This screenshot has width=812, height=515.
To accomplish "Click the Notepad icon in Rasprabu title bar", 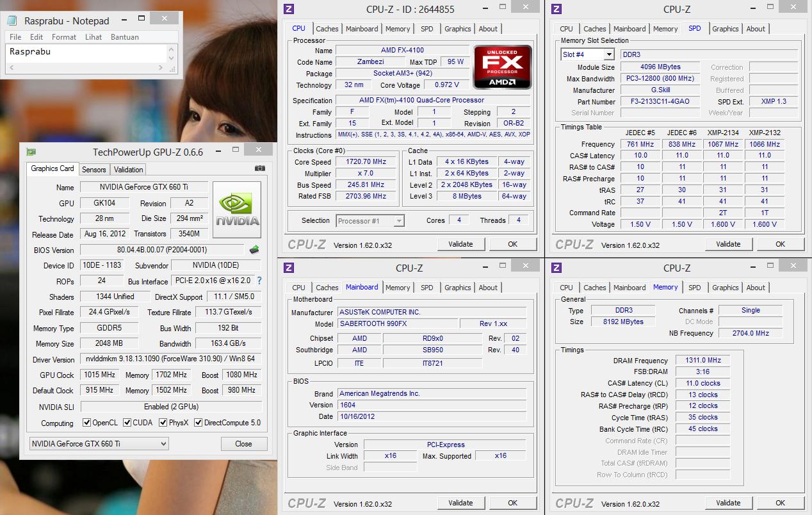I will pos(12,20).
